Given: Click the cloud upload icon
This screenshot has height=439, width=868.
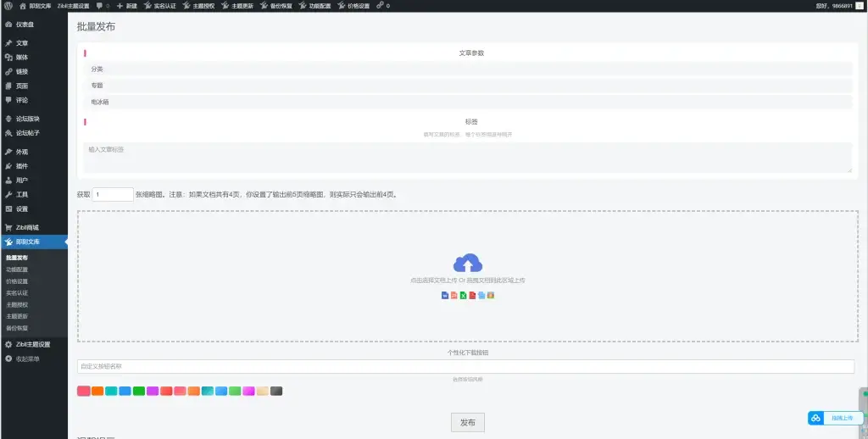Looking at the screenshot, I should (x=468, y=263).
